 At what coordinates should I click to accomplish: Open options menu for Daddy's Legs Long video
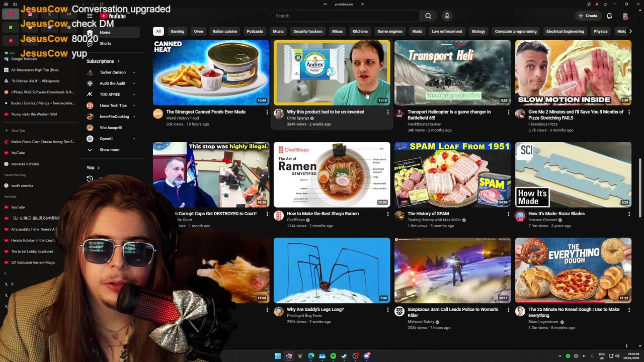point(388,310)
